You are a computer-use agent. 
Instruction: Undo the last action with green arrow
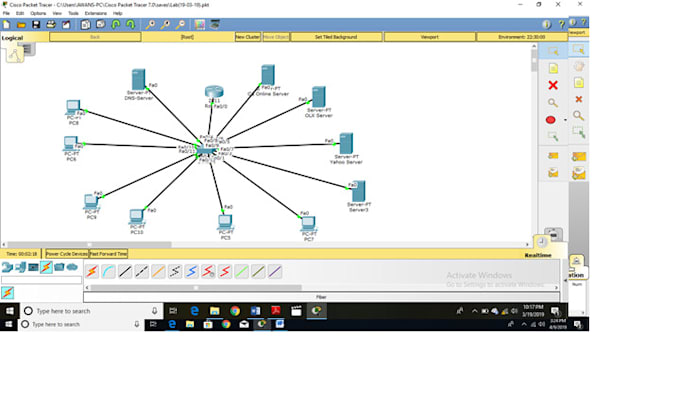pos(116,25)
